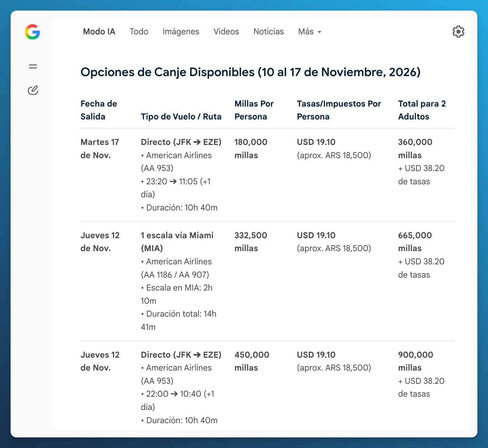
Task: Click the Millas Por Persona header
Action: [254, 110]
